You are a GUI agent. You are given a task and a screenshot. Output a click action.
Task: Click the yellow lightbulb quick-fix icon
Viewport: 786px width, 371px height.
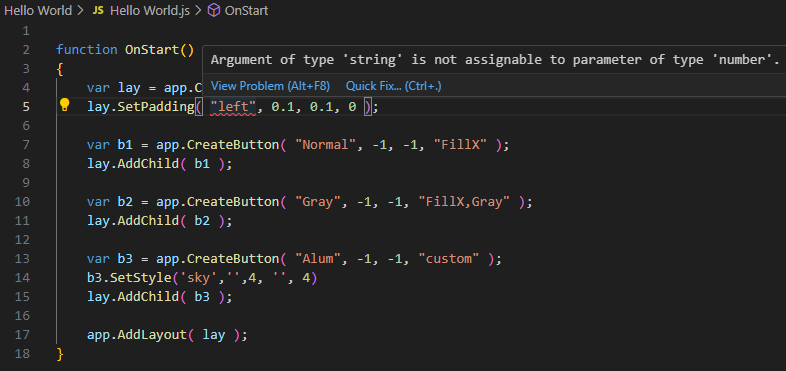point(64,105)
